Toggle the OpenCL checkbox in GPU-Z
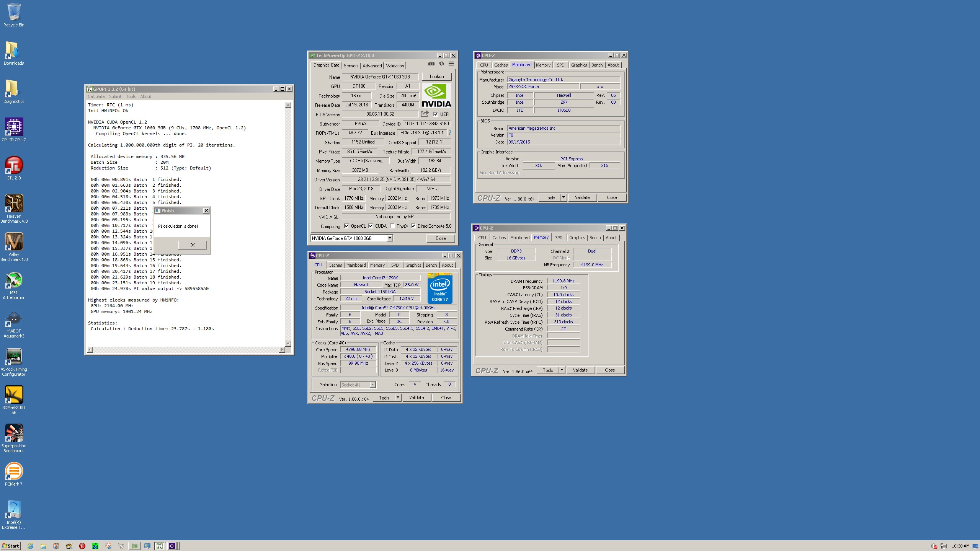 346,226
